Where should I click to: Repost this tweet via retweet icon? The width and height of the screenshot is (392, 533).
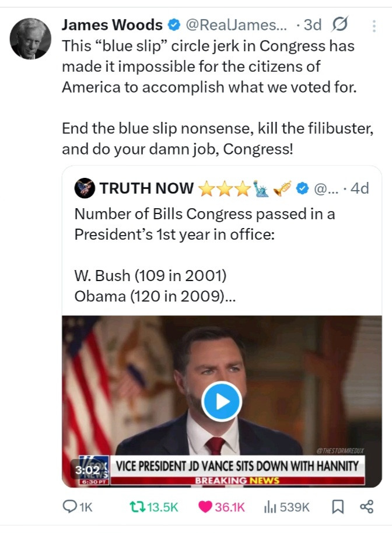click(x=138, y=507)
